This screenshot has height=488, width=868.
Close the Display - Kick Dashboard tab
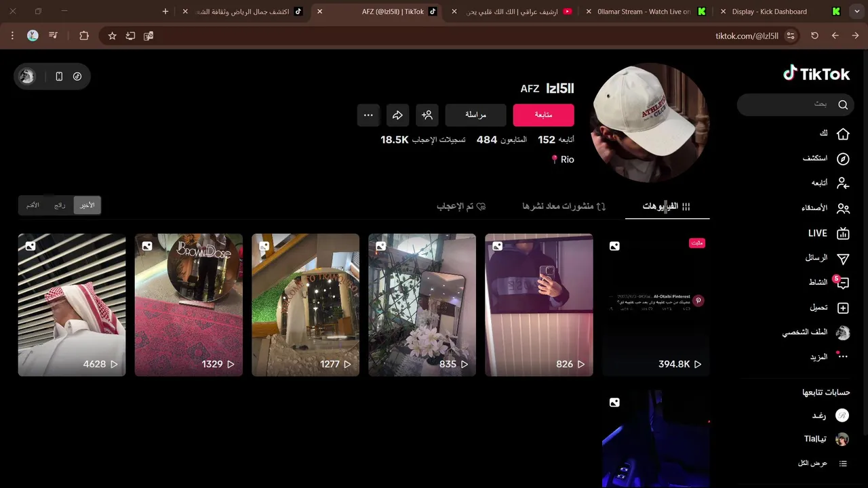723,12
